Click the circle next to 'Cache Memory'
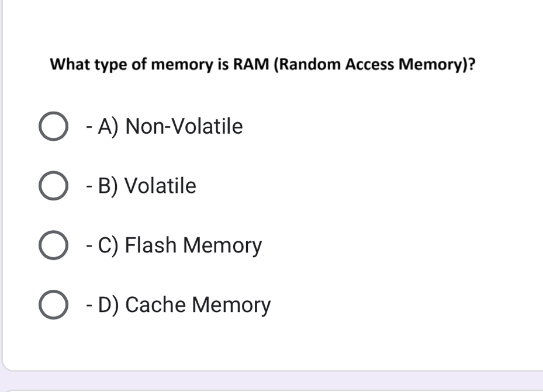 click(x=54, y=304)
